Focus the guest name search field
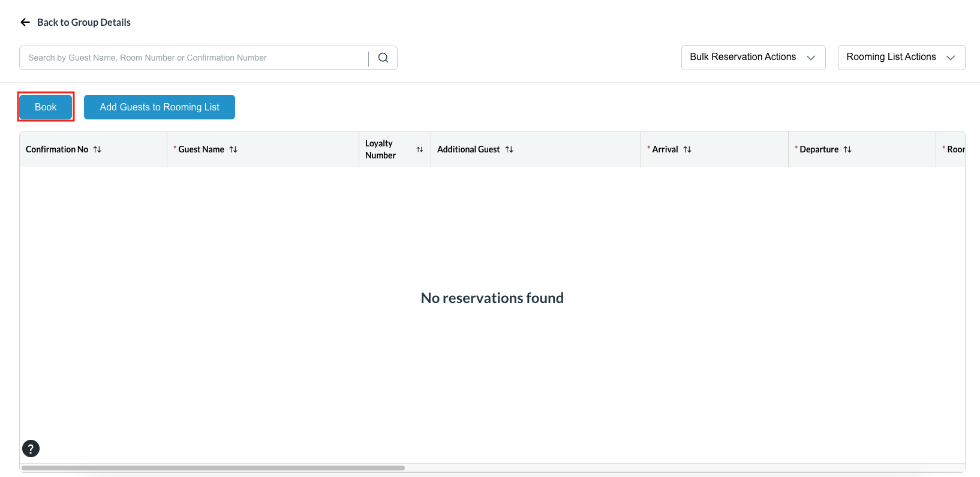This screenshot has width=980, height=477. pos(193,58)
